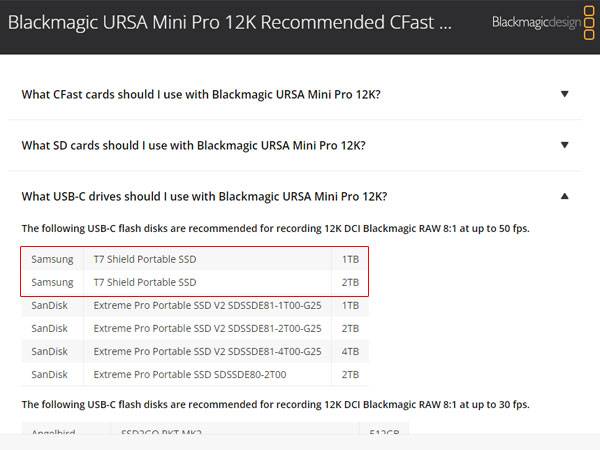
Task: Open "What CFast cards should I use" heading
Action: point(201,94)
